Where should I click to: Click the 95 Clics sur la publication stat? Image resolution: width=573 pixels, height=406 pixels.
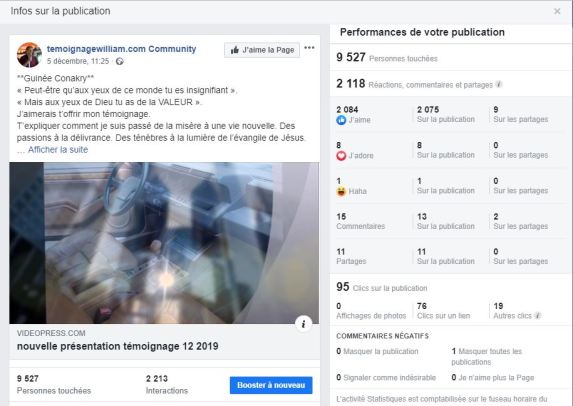tap(382, 287)
